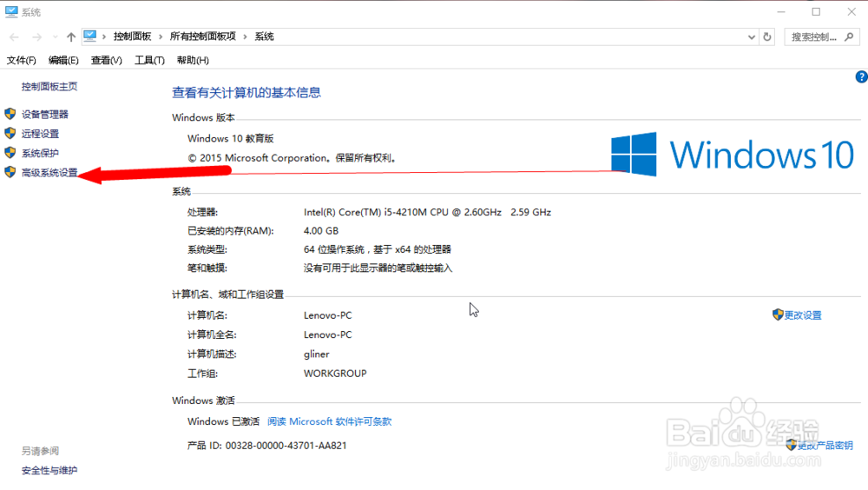
Task: Click 更改设置 link
Action: pos(803,315)
